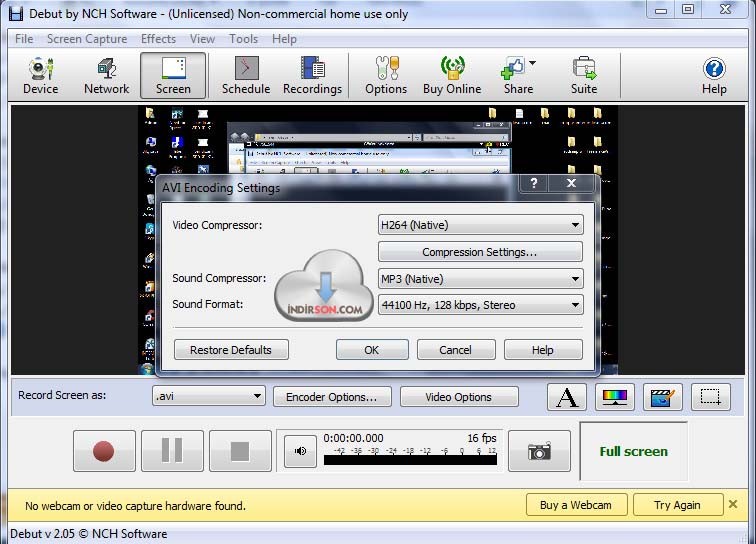Click the Debut v 2.05 status bar text

[x=89, y=534]
